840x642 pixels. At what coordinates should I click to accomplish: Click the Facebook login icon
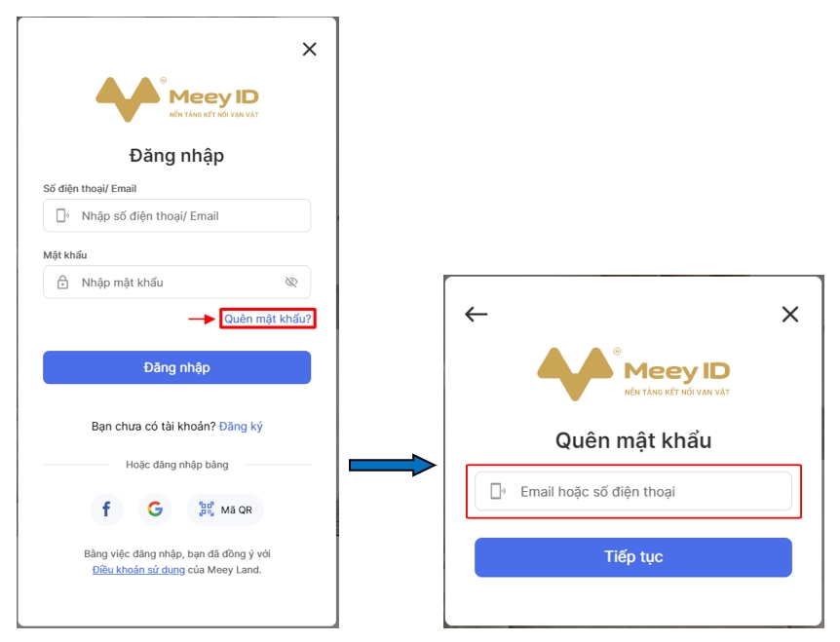[x=106, y=510]
